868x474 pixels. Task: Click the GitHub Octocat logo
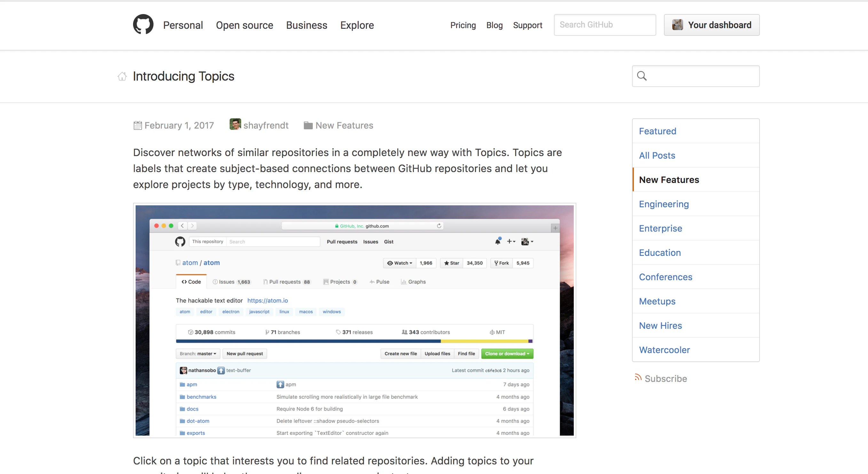(143, 25)
